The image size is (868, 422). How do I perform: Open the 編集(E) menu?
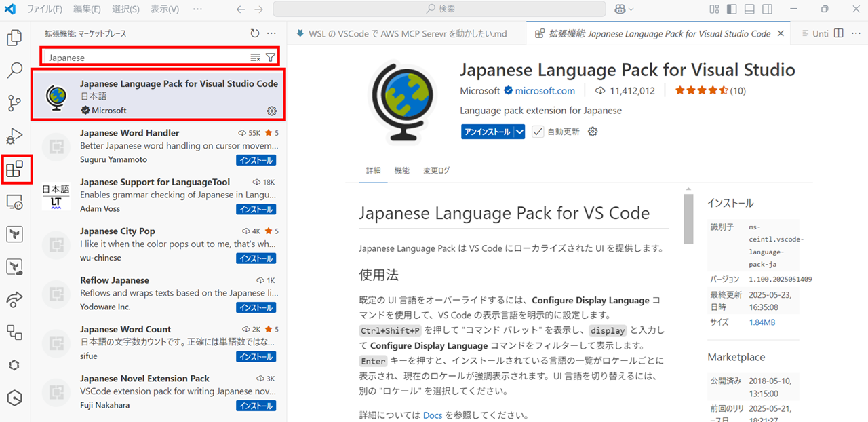(x=86, y=9)
